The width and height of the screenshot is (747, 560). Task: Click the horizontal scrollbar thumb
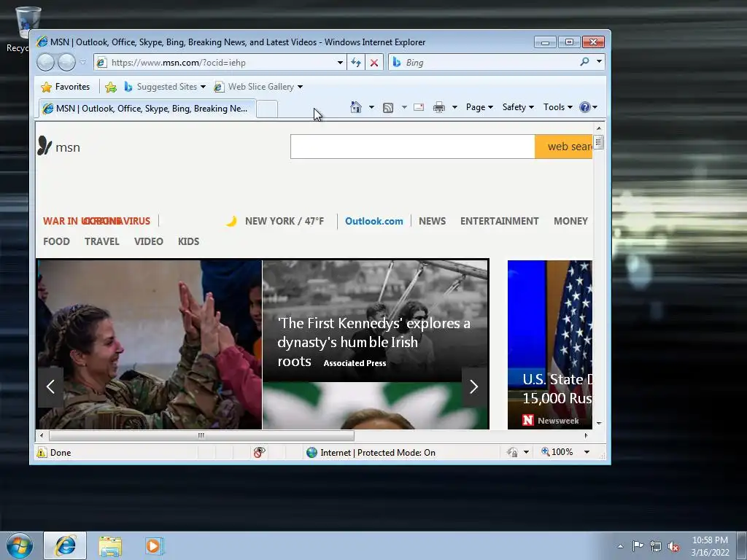(x=201, y=435)
